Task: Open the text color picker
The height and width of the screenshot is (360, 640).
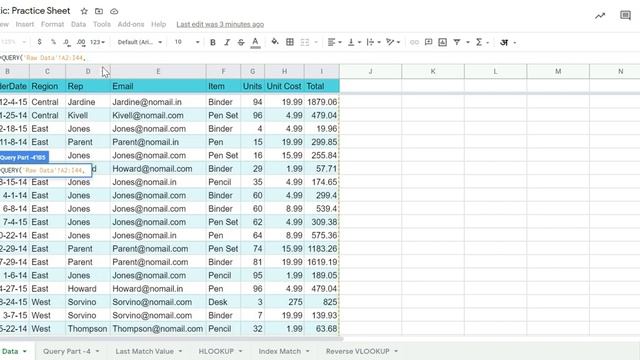Action: tap(256, 42)
